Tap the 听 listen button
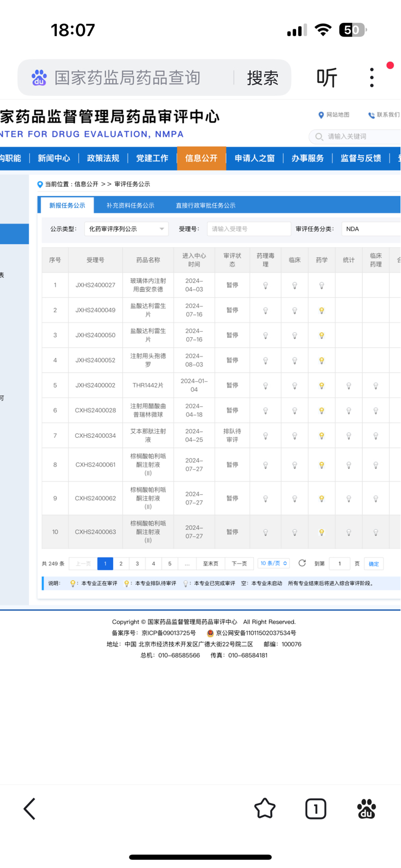401x868 pixels. pos(327,78)
